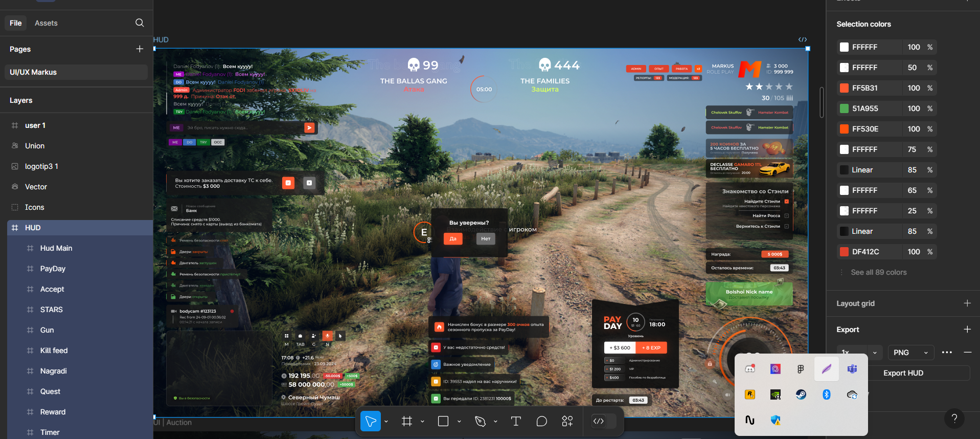Toggle Dev Mode switch in the toolbar
The width and height of the screenshot is (980, 439).
pyautogui.click(x=604, y=421)
